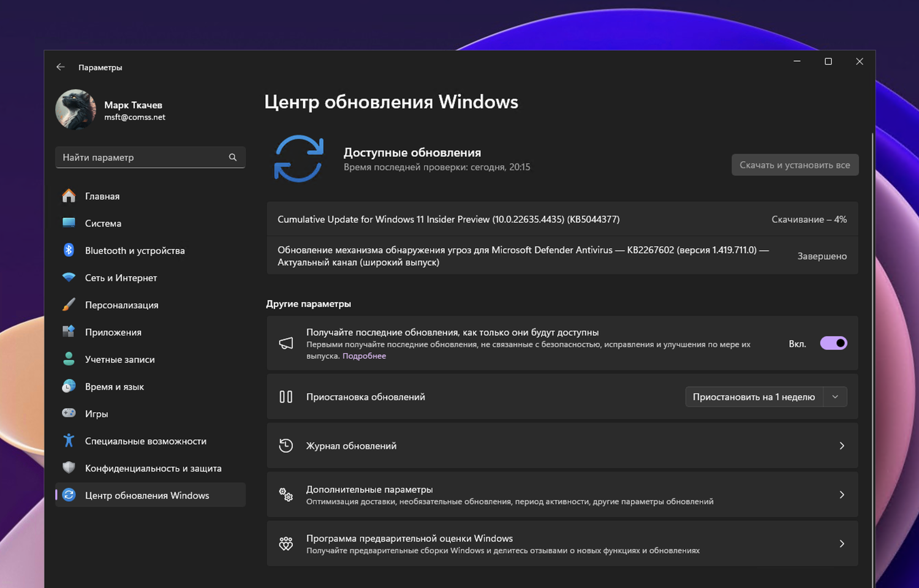Maximize the Параметры window

828,61
